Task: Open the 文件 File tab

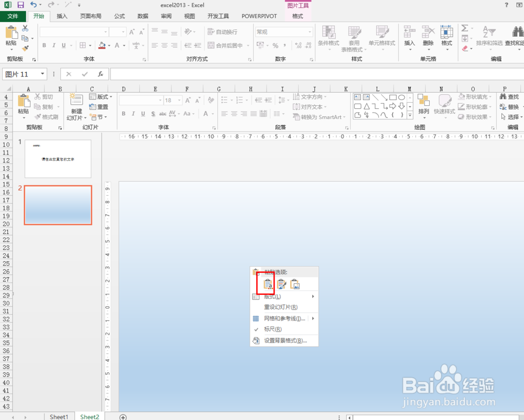Action: pos(13,16)
